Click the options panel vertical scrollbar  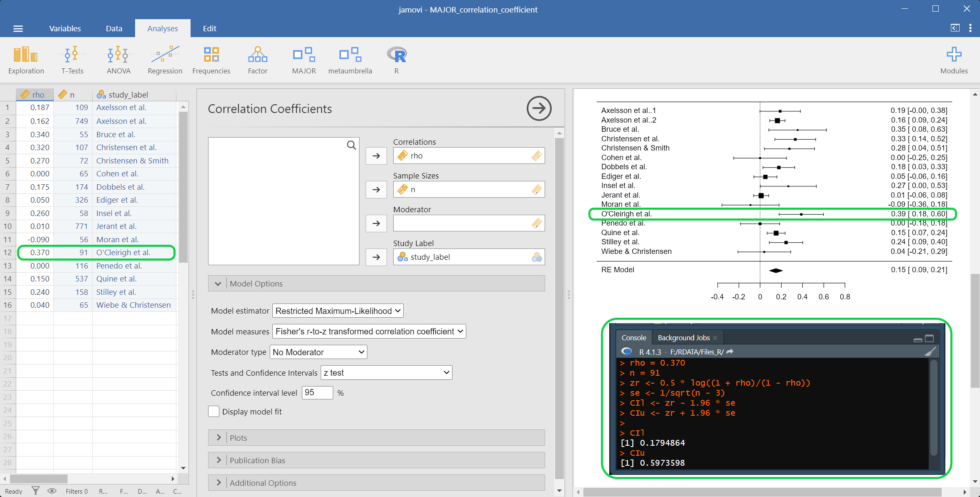(x=559, y=309)
